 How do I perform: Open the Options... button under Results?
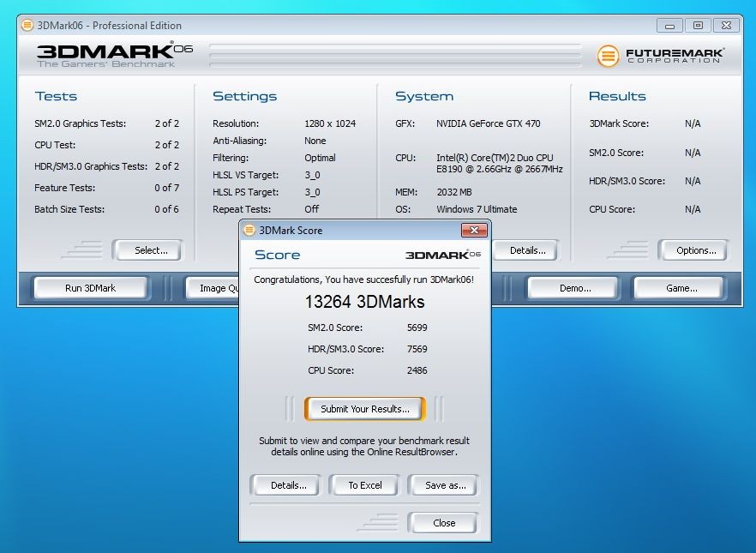[x=693, y=250]
